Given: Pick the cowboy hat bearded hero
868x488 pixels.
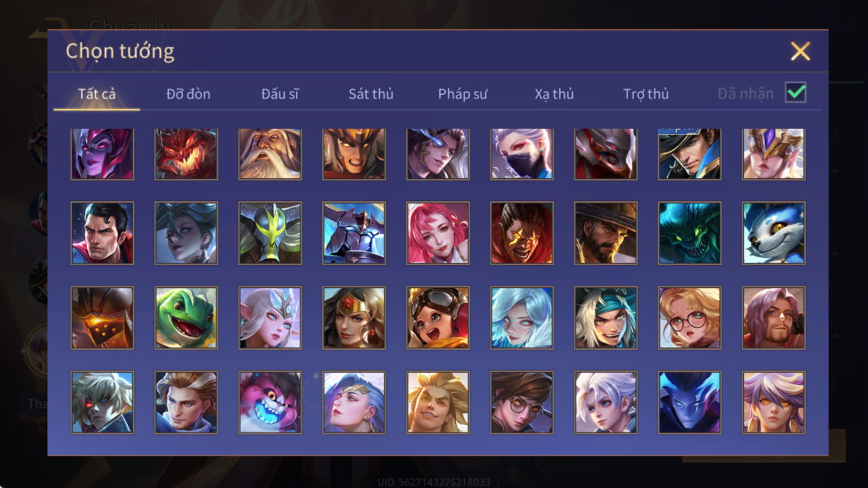Looking at the screenshot, I should 606,233.
